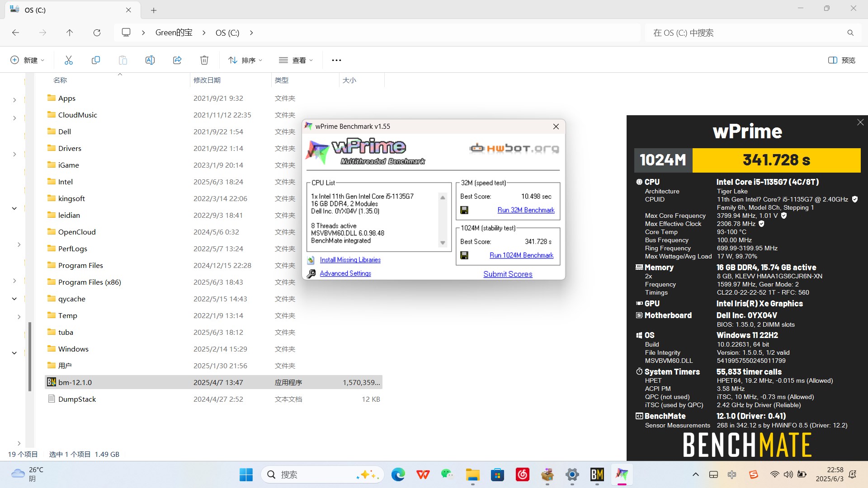Open the 排序 sort dropdown
Screen dimensions: 868x488
click(245, 60)
